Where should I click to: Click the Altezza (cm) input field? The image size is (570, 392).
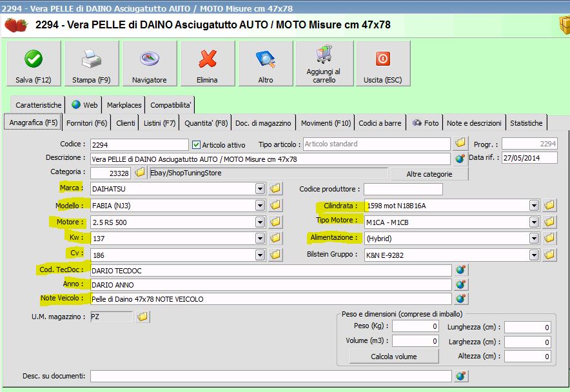(x=527, y=357)
